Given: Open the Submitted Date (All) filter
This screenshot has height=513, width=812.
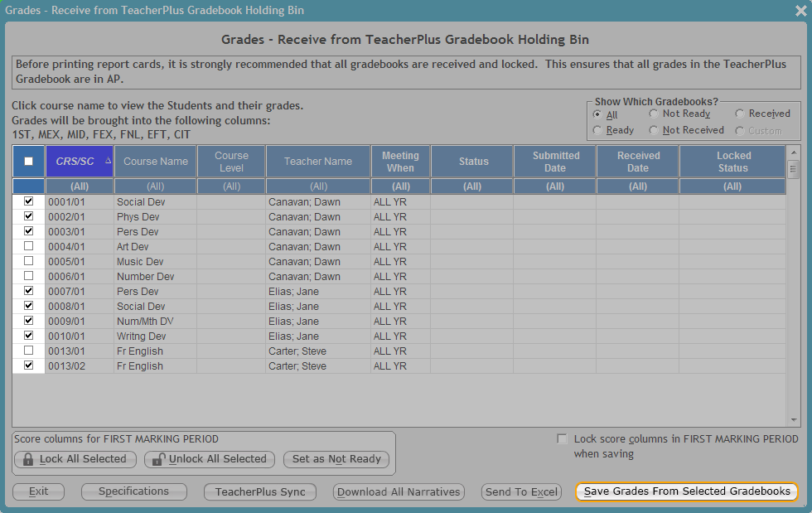Looking at the screenshot, I should coord(554,186).
